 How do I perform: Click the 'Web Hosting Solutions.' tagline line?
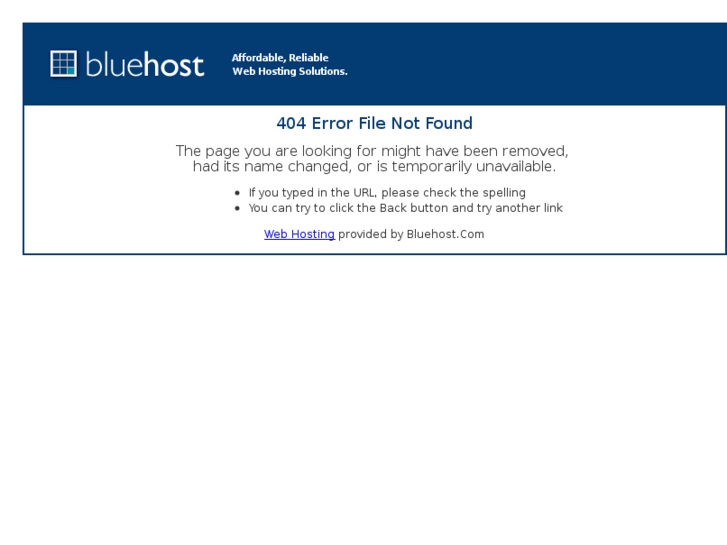[290, 71]
